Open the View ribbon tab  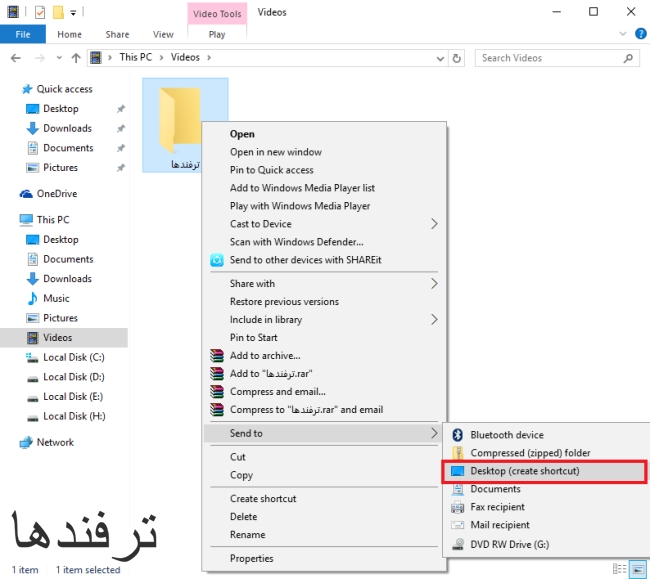pyautogui.click(x=163, y=34)
